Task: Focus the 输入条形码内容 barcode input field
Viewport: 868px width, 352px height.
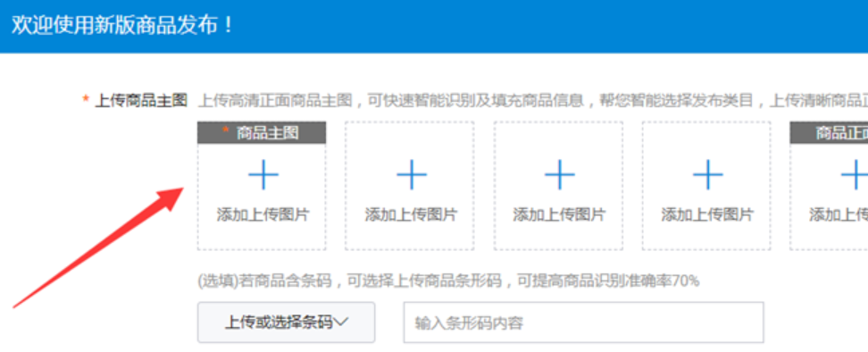Action: [583, 323]
